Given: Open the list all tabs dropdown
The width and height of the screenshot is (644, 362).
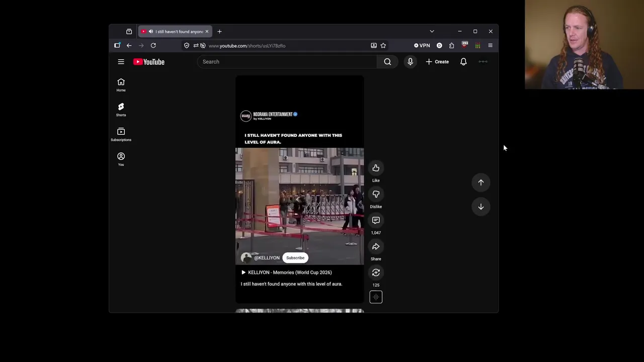Looking at the screenshot, I should pyautogui.click(x=432, y=32).
